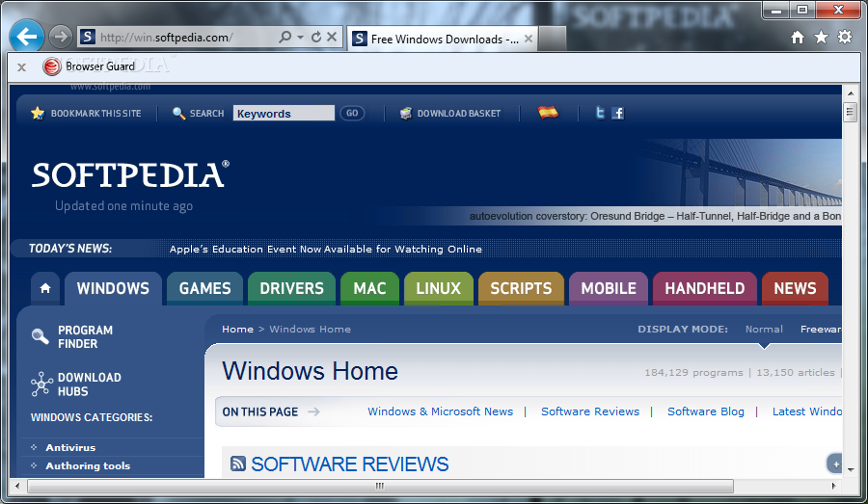
Task: Click the Download Hubs network icon
Action: pyautogui.click(x=41, y=384)
